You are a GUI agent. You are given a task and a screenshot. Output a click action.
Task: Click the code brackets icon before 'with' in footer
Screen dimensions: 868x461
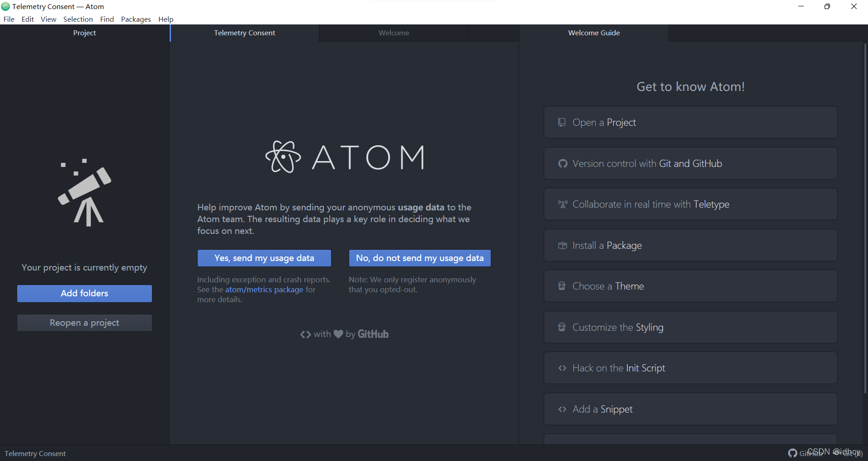[x=306, y=334]
